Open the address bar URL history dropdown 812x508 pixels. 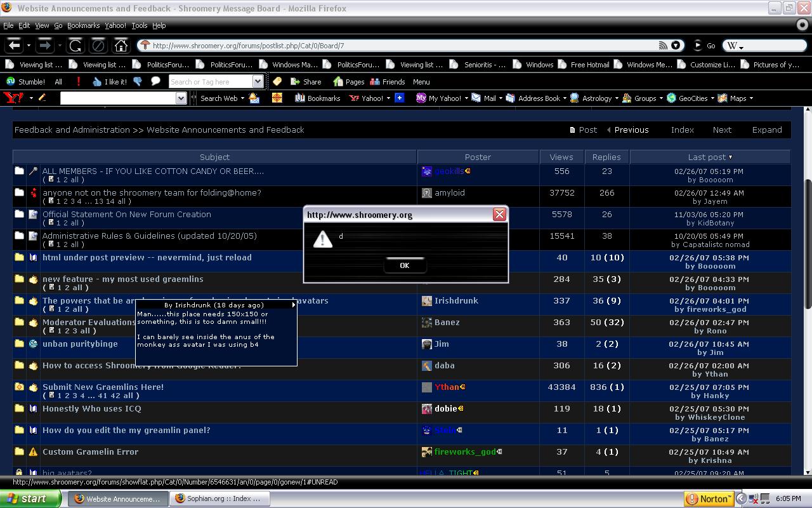click(x=676, y=46)
